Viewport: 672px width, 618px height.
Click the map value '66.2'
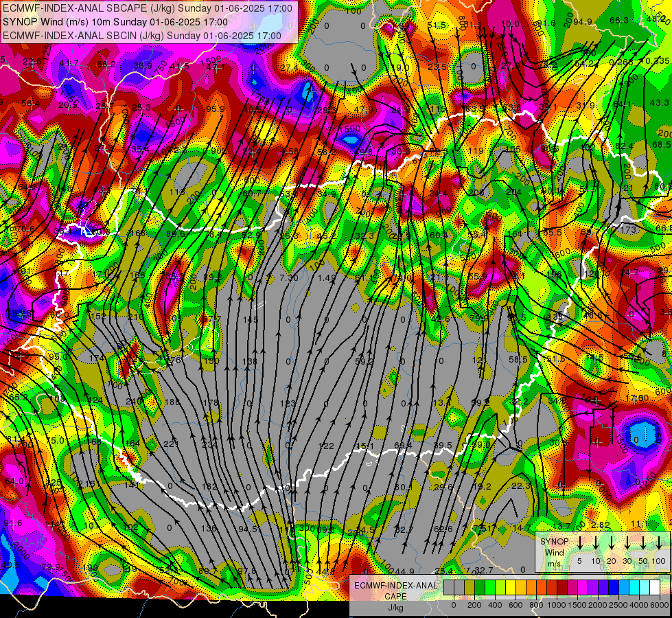[x=106, y=65]
